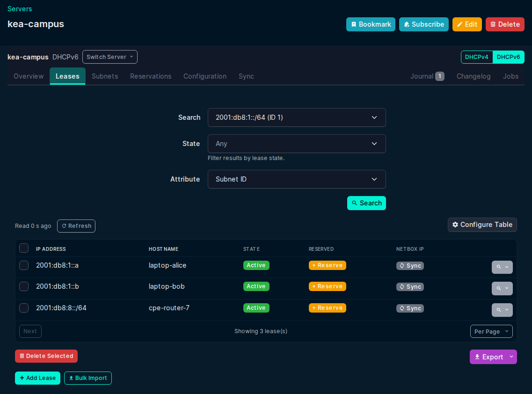Click the teal Search button

pyautogui.click(x=366, y=203)
